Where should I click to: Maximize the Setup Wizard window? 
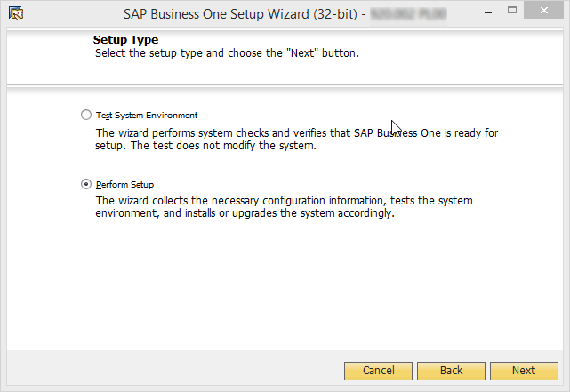pyautogui.click(x=512, y=11)
